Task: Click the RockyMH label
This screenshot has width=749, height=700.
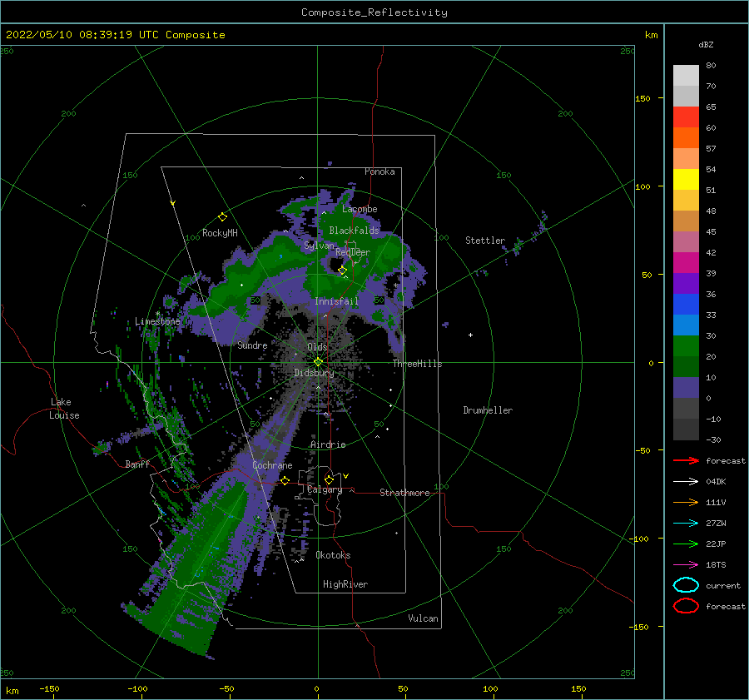Action: pyautogui.click(x=220, y=233)
